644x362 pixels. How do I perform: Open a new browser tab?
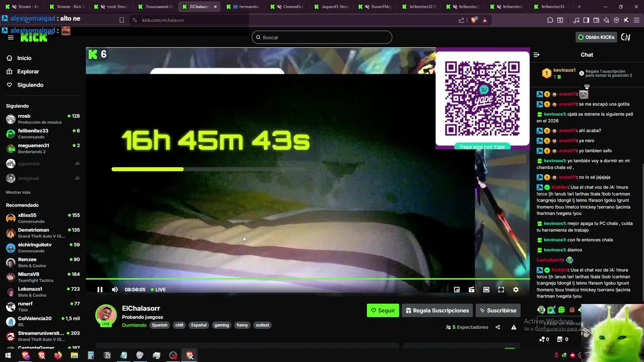click(579, 7)
